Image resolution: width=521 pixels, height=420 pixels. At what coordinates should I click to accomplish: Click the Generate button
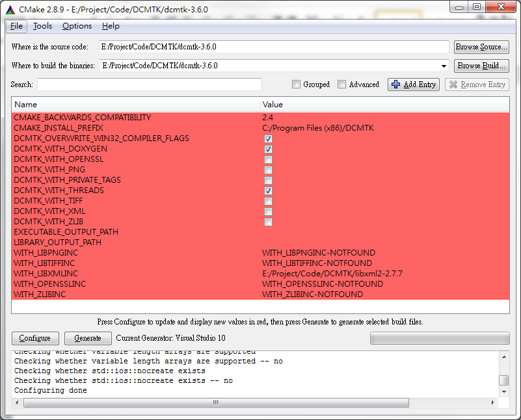click(88, 338)
